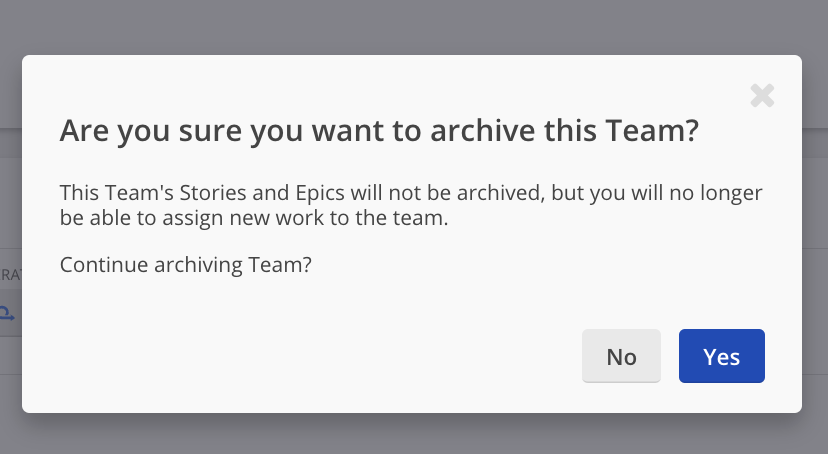This screenshot has width=828, height=454.
Task: Confirm archiving by clicking Yes
Action: (721, 356)
